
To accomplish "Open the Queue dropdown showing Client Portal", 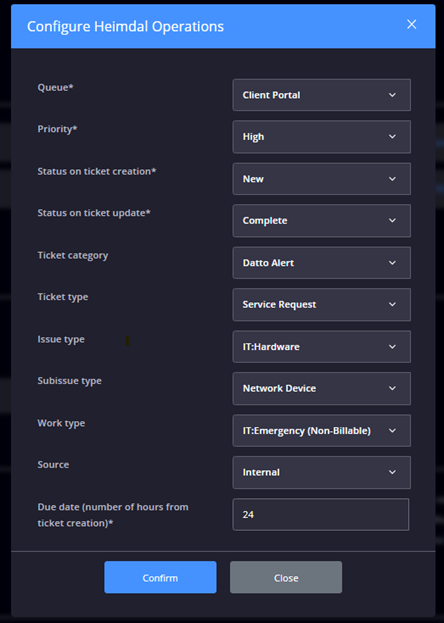I will [x=322, y=95].
